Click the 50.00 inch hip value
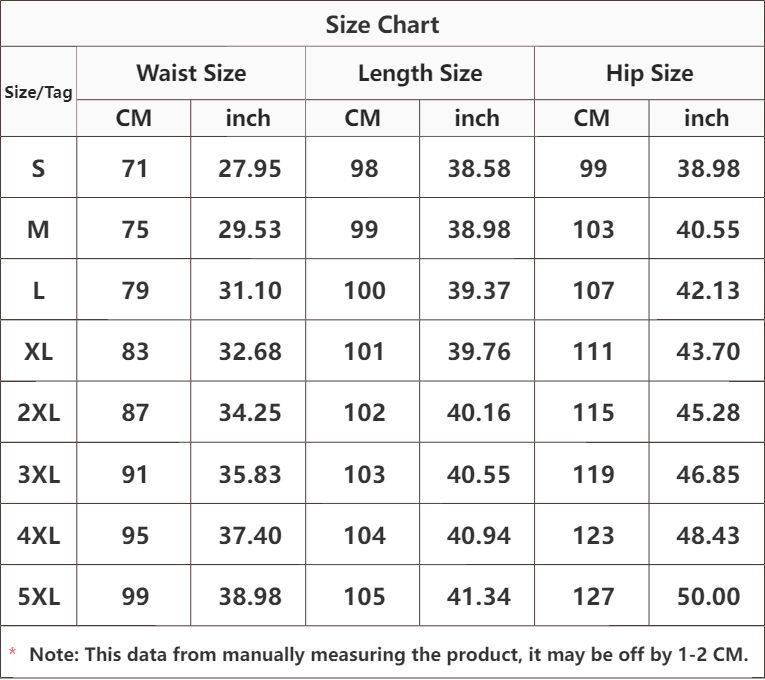The width and height of the screenshot is (765, 680). [707, 597]
